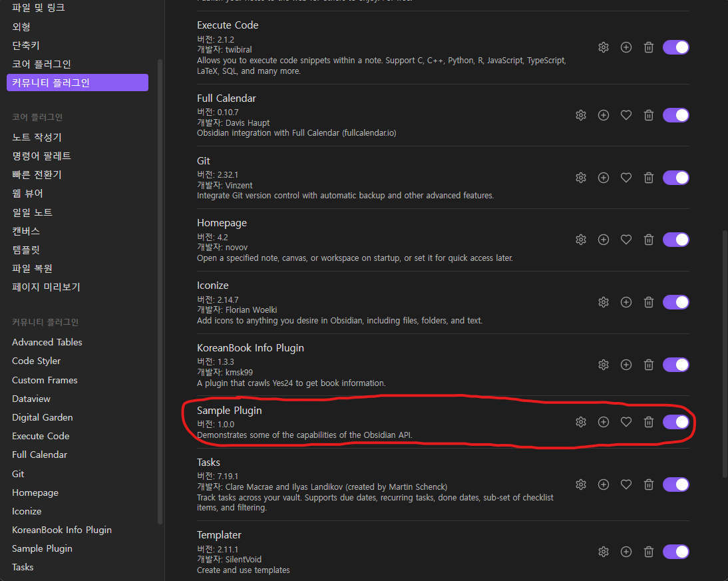
Task: Select 커뮤니티 플러그인 settings tab
Action: click(x=78, y=83)
